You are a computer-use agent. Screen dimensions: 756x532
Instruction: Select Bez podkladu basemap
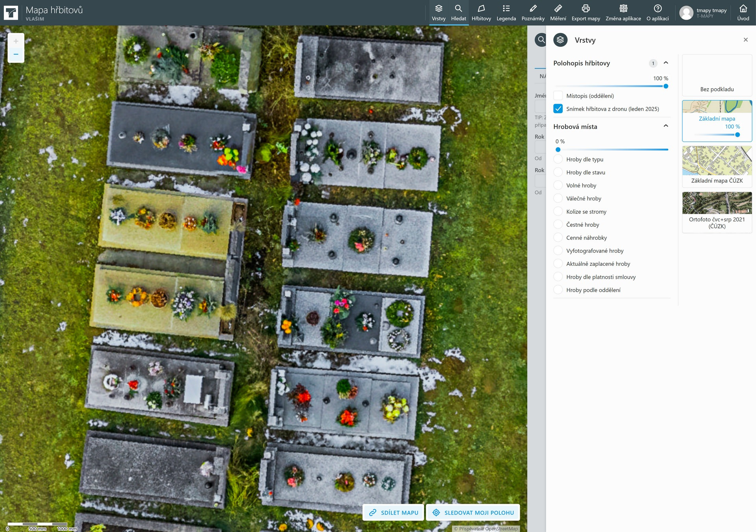click(x=717, y=75)
